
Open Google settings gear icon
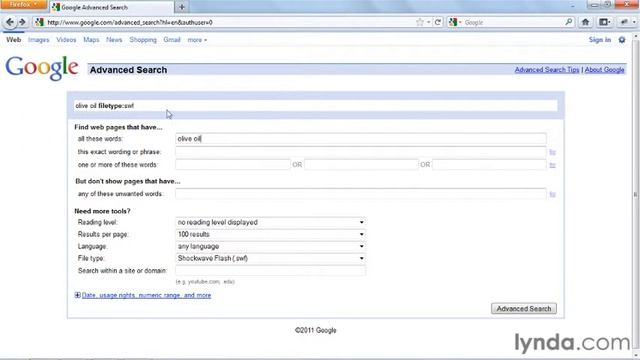pyautogui.click(x=622, y=40)
